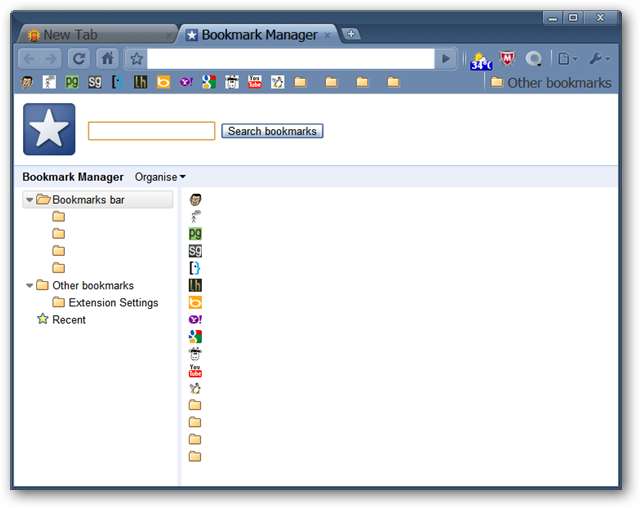This screenshot has height=508, width=640.
Task: Maximize the browser window
Action: point(573,18)
